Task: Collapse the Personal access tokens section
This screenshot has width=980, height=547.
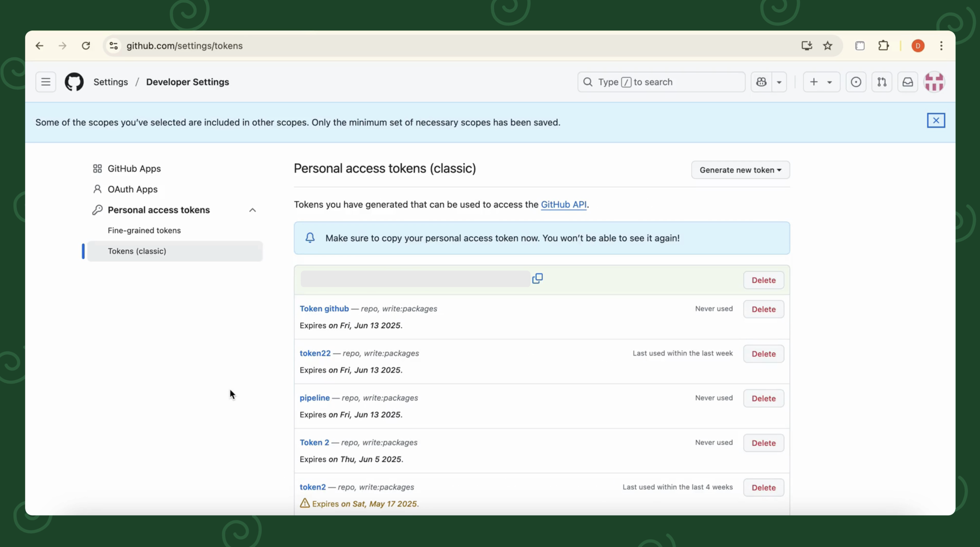Action: pos(253,210)
